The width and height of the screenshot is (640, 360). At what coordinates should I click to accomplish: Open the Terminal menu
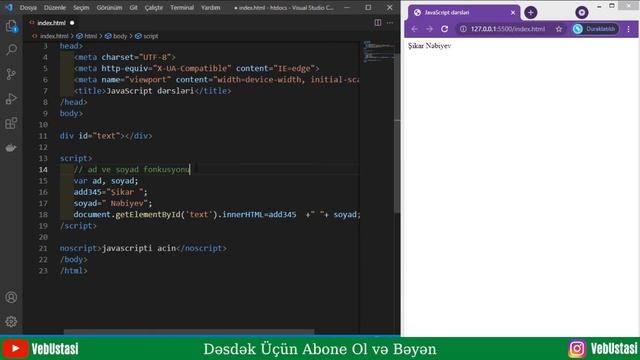click(182, 7)
